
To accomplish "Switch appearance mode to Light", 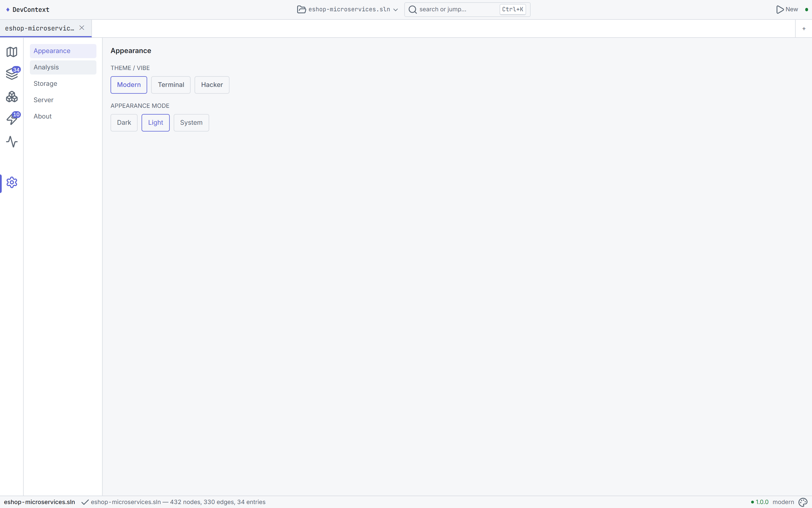I will point(155,123).
